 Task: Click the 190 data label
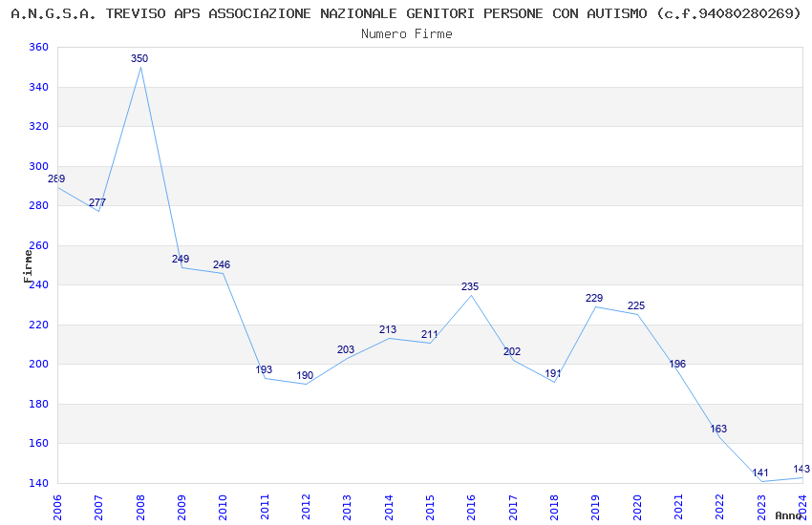point(305,375)
